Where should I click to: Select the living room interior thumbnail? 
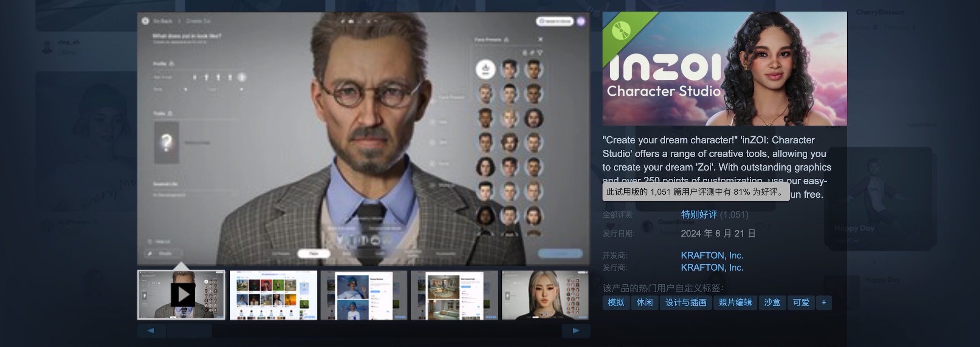click(x=454, y=295)
